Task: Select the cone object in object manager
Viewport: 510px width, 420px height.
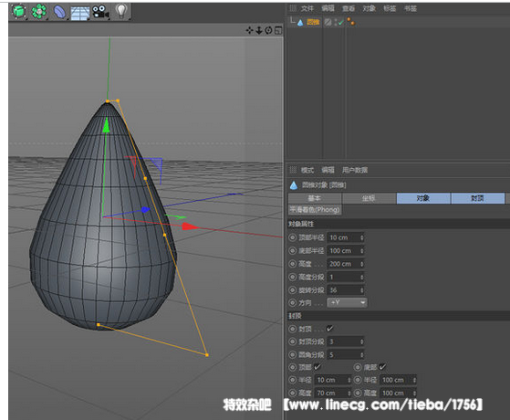Action: click(313, 22)
